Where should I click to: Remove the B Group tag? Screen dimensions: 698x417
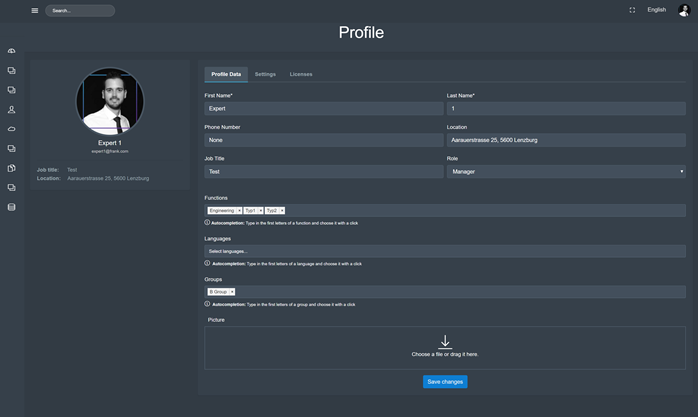coord(232,292)
